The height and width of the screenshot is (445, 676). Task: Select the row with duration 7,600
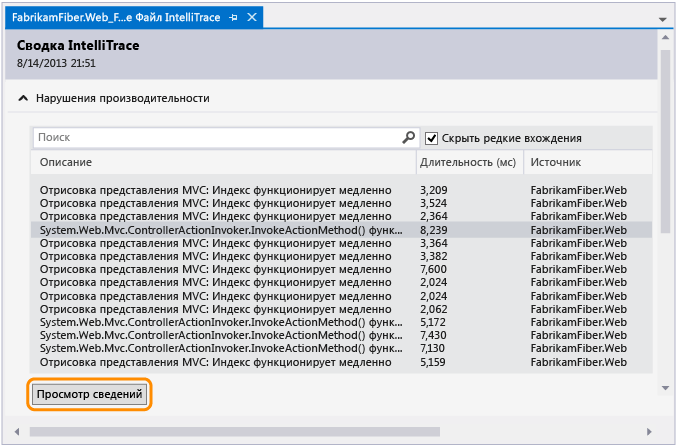coord(341,269)
